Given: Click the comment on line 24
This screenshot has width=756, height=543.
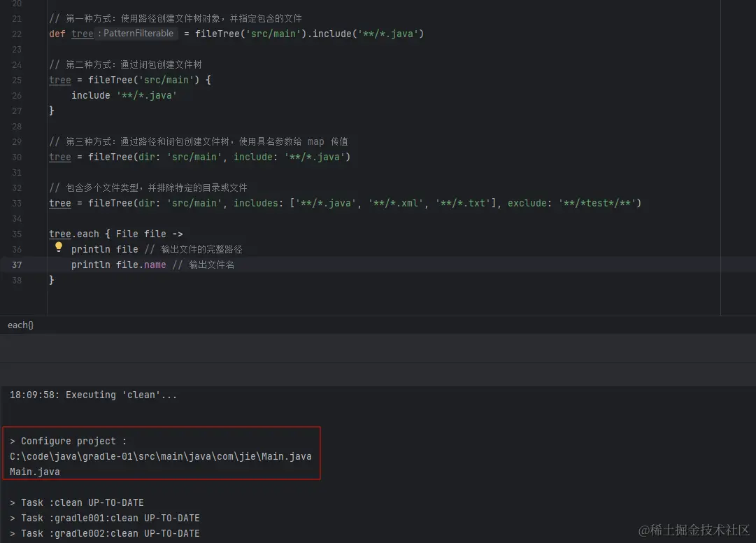Looking at the screenshot, I should point(125,64).
